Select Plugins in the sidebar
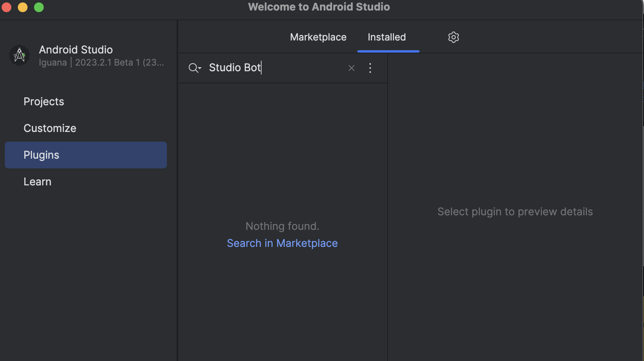Viewport: 644px width, 361px height. pos(41,155)
